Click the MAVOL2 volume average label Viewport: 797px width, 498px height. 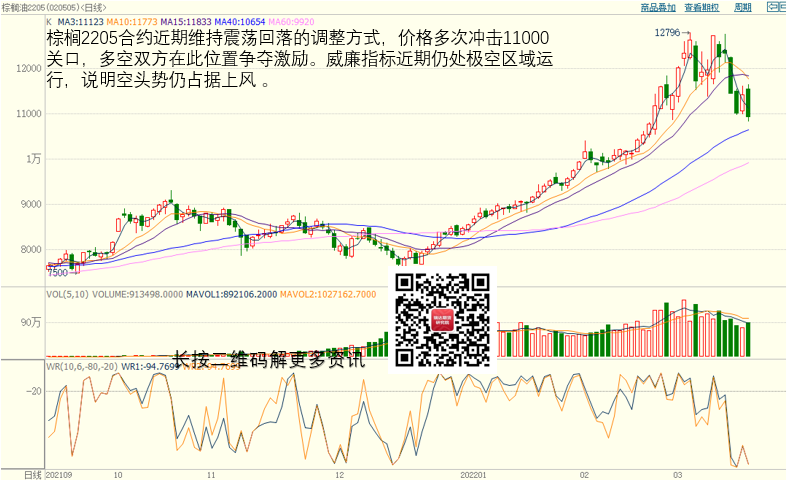pos(328,294)
